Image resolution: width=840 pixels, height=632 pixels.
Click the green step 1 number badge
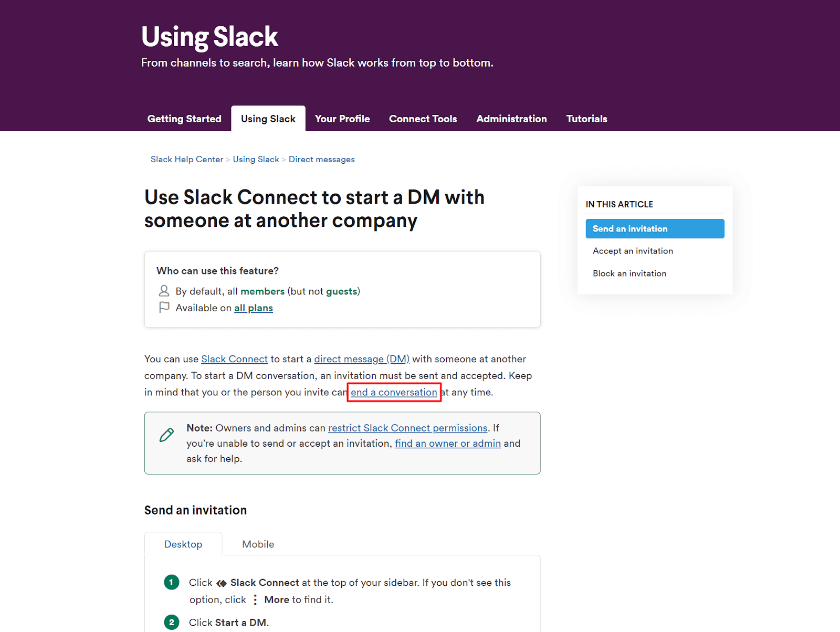pos(172,582)
